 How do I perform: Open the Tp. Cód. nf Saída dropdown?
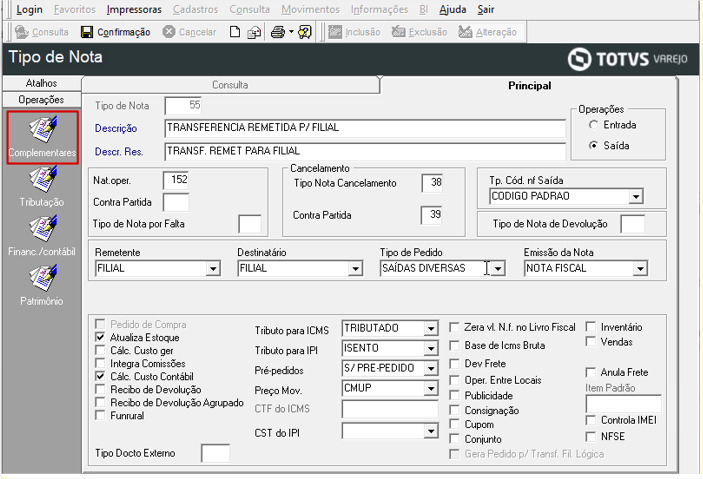[636, 196]
